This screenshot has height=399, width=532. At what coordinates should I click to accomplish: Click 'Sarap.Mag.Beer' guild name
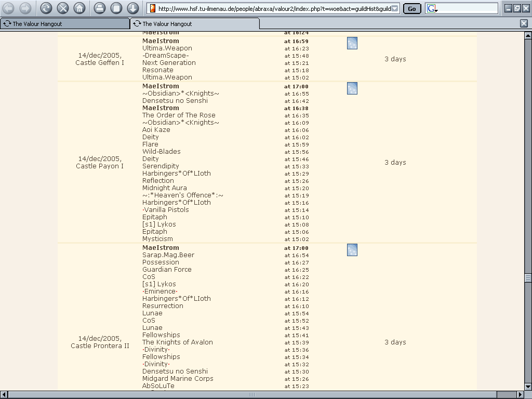[x=168, y=255]
